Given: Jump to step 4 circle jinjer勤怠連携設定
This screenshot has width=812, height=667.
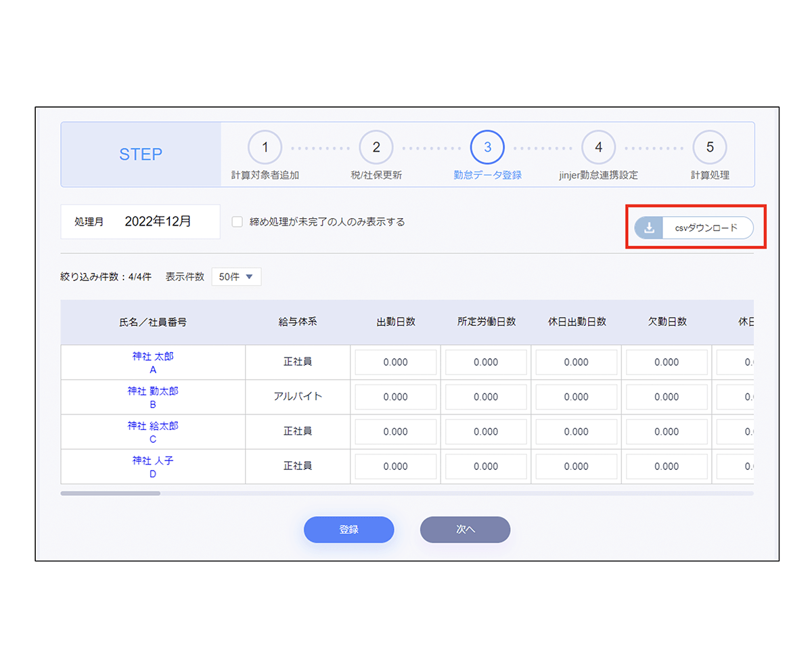Looking at the screenshot, I should [598, 147].
